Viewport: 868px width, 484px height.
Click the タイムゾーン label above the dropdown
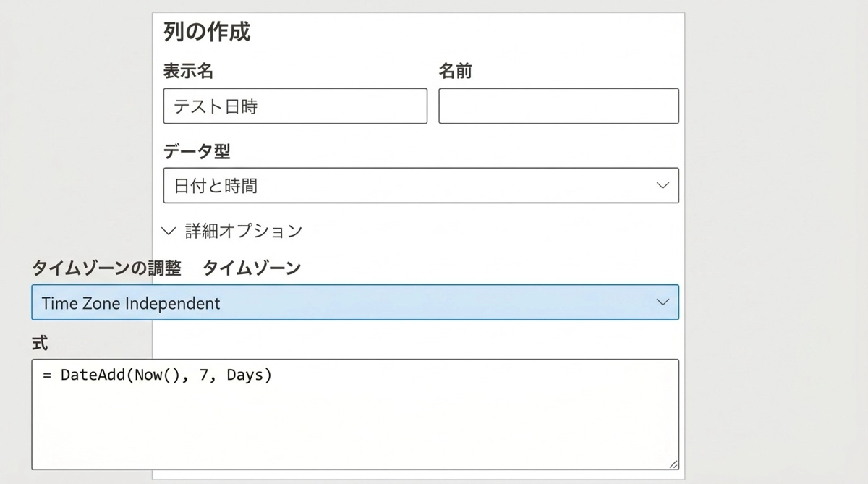252,268
